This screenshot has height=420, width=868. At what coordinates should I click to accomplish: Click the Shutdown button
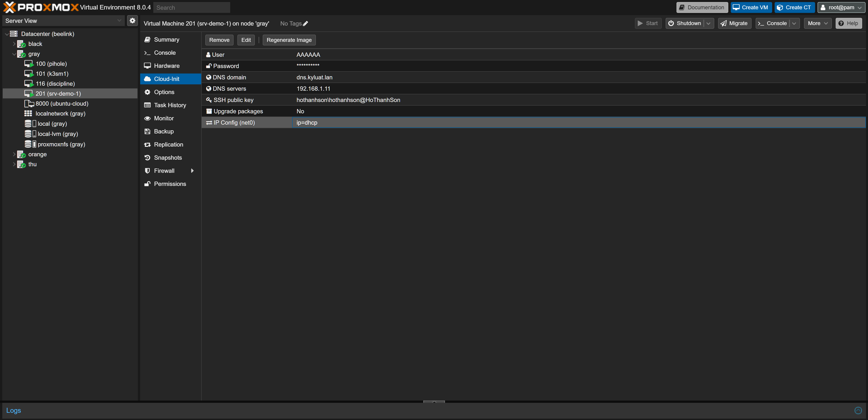pos(685,23)
